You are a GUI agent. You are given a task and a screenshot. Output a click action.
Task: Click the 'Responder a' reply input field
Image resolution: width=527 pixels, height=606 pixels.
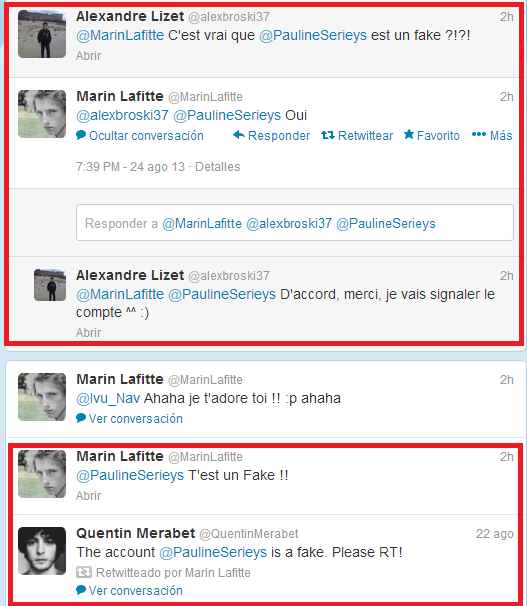pos(295,223)
